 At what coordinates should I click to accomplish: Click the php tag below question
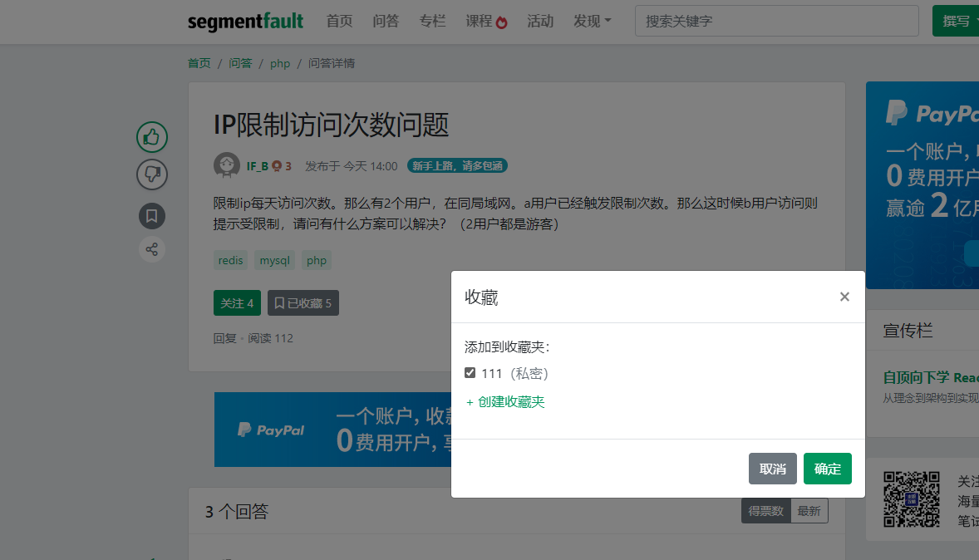(x=317, y=260)
